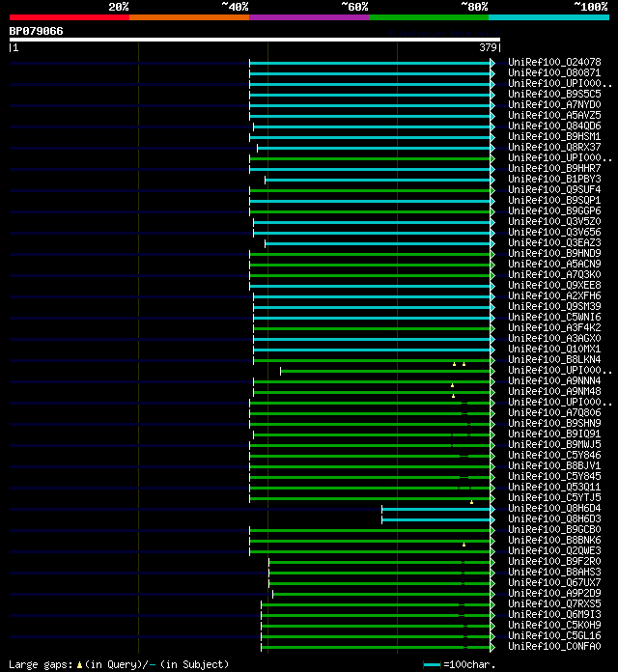Click the UniRef100_Q67UX7 label
The height and width of the screenshot is (672, 618).
(x=554, y=583)
